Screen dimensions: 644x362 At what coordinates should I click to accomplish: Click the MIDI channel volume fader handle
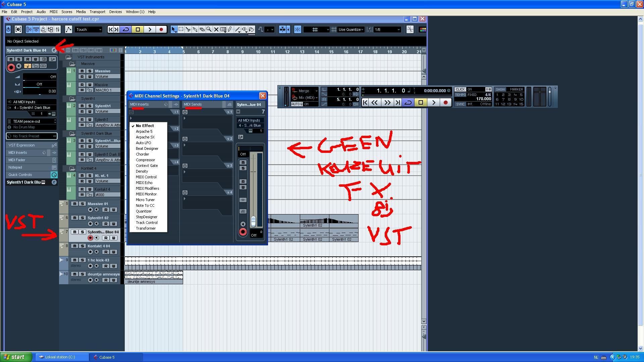(x=253, y=221)
